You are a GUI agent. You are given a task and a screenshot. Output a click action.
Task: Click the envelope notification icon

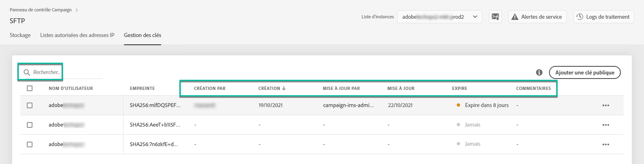coord(495,17)
